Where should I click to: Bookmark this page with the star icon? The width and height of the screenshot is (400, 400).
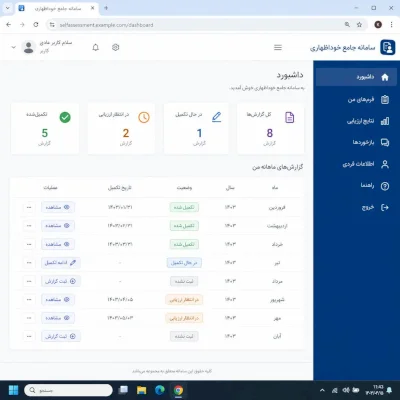(359, 25)
